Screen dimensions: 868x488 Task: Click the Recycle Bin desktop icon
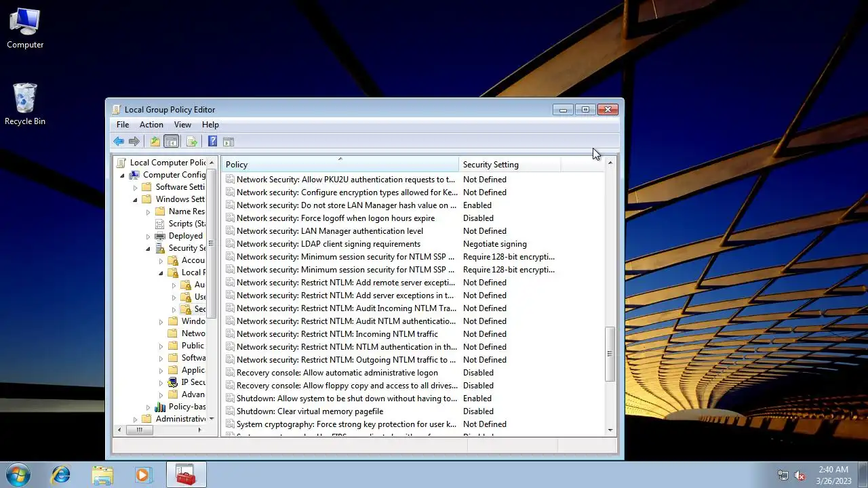[x=25, y=104]
